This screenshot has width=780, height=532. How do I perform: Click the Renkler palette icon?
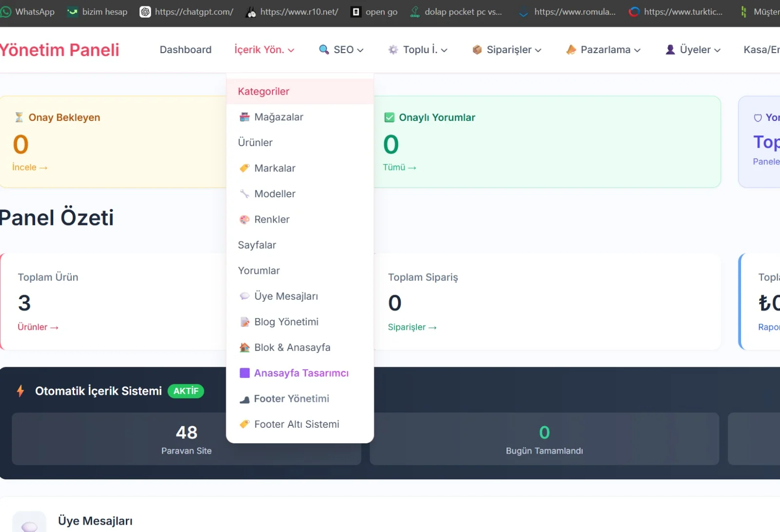click(x=244, y=219)
